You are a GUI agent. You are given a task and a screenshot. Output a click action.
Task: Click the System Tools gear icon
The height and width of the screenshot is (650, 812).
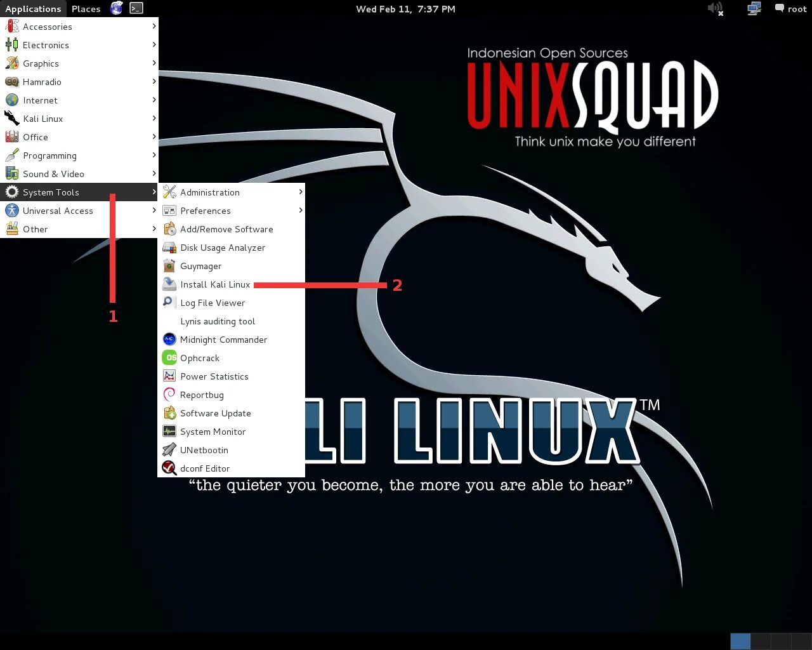12,192
